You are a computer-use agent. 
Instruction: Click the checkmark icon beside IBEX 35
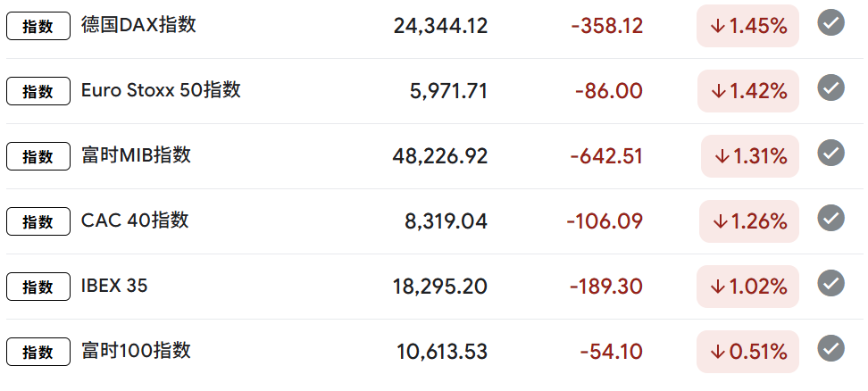click(x=831, y=284)
